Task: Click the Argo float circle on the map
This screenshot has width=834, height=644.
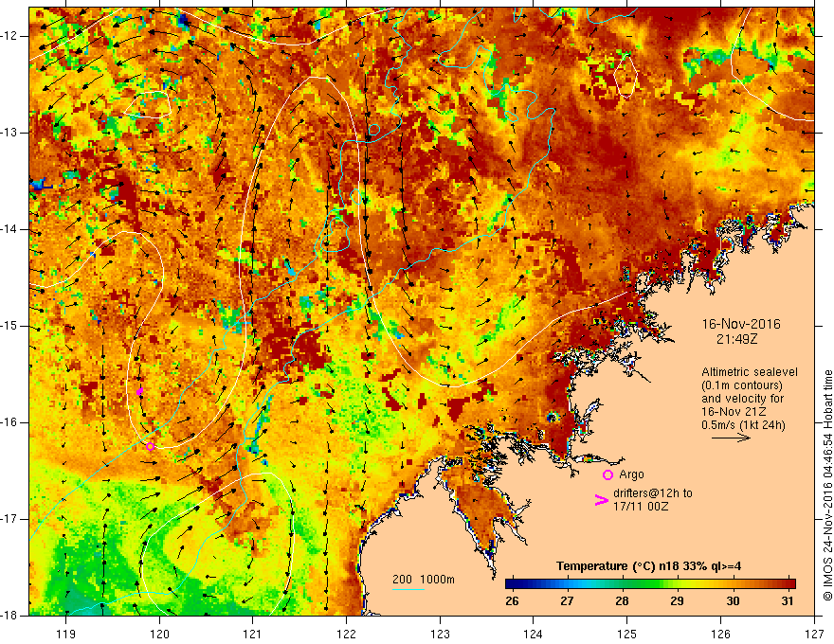Action: 151,446
